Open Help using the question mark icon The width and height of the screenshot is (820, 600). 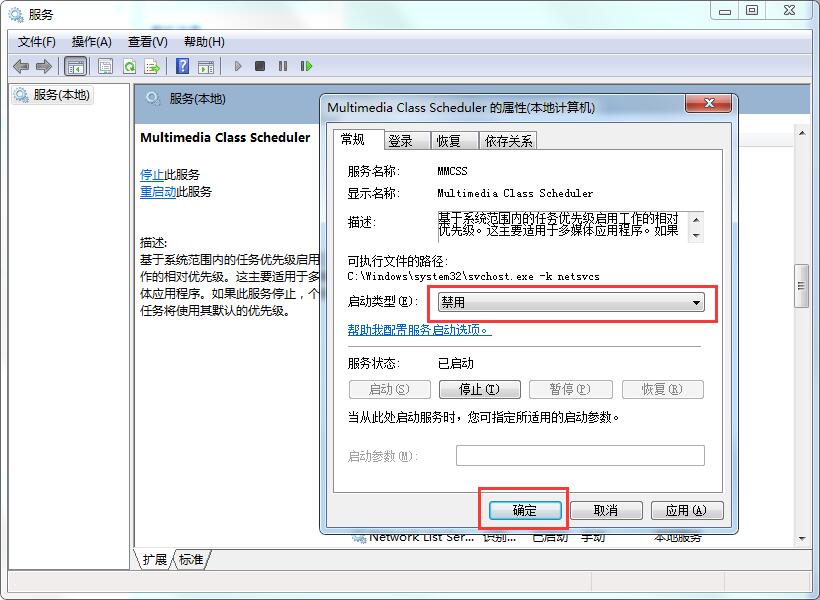click(x=183, y=66)
